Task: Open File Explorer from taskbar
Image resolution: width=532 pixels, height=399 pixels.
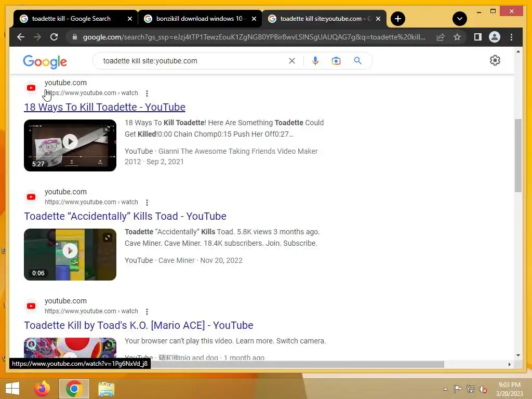Action: click(x=106, y=389)
